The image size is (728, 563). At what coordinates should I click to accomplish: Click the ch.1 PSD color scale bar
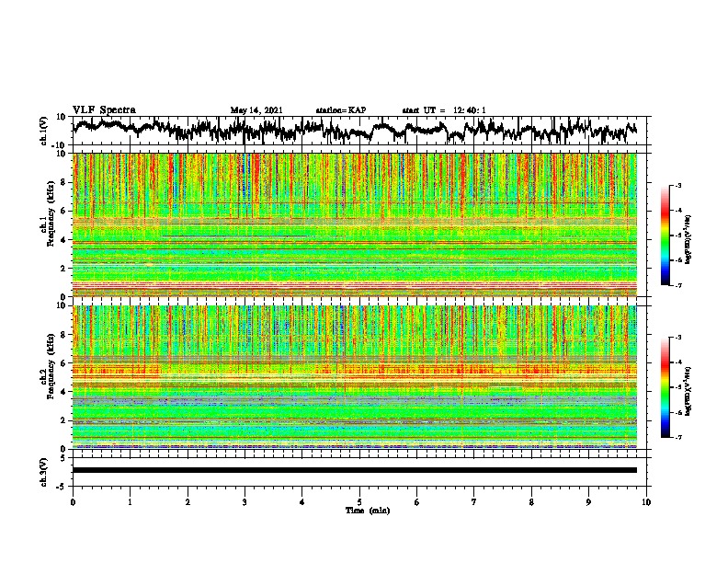(x=665, y=236)
